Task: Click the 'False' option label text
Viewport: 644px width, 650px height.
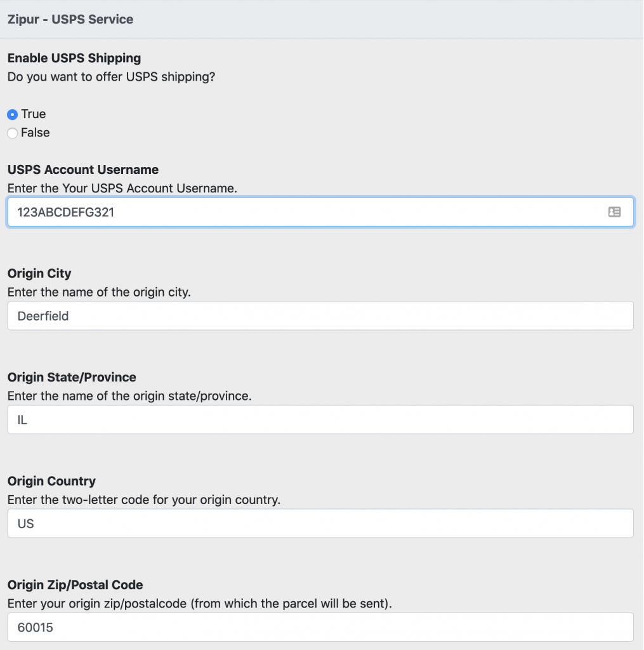Action: click(x=36, y=133)
